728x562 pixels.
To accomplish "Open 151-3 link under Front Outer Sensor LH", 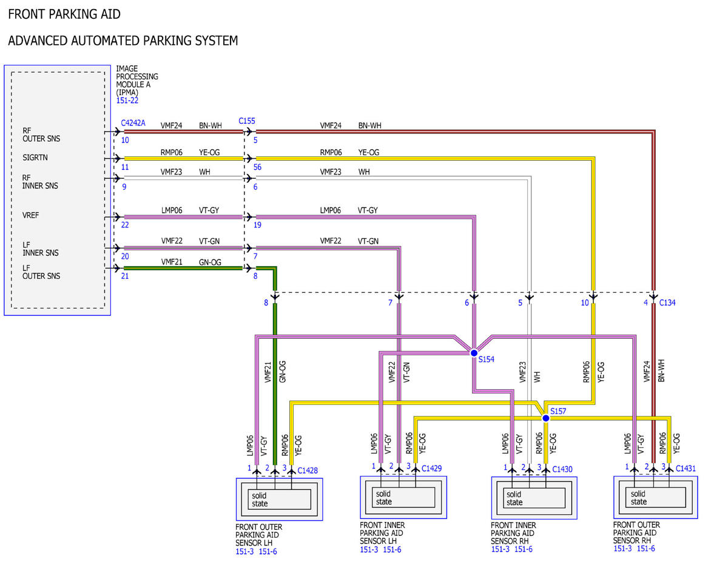I will [x=246, y=551].
